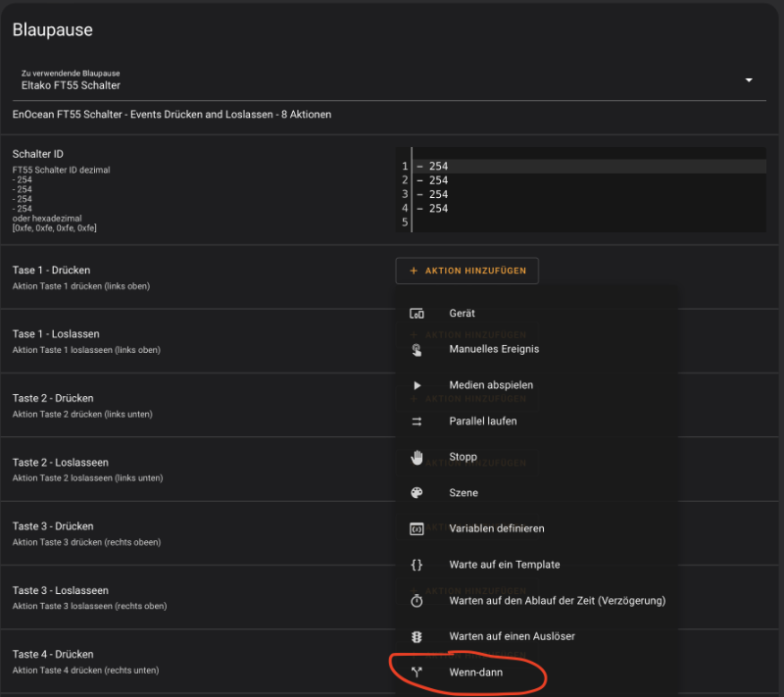
Task: Click the Parallel laufen arrows icon
Action: [x=416, y=422]
